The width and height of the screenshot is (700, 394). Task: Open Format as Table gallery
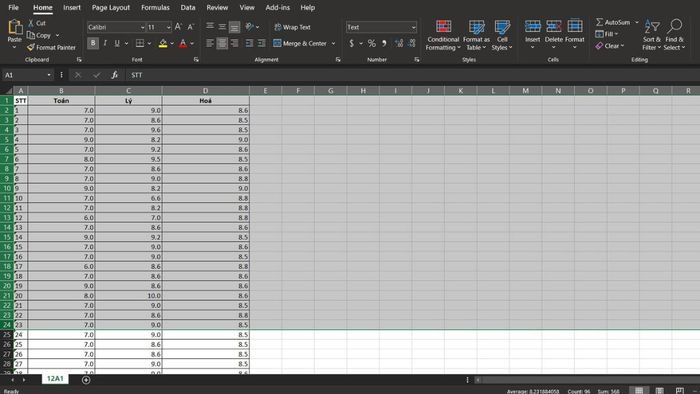tap(476, 35)
